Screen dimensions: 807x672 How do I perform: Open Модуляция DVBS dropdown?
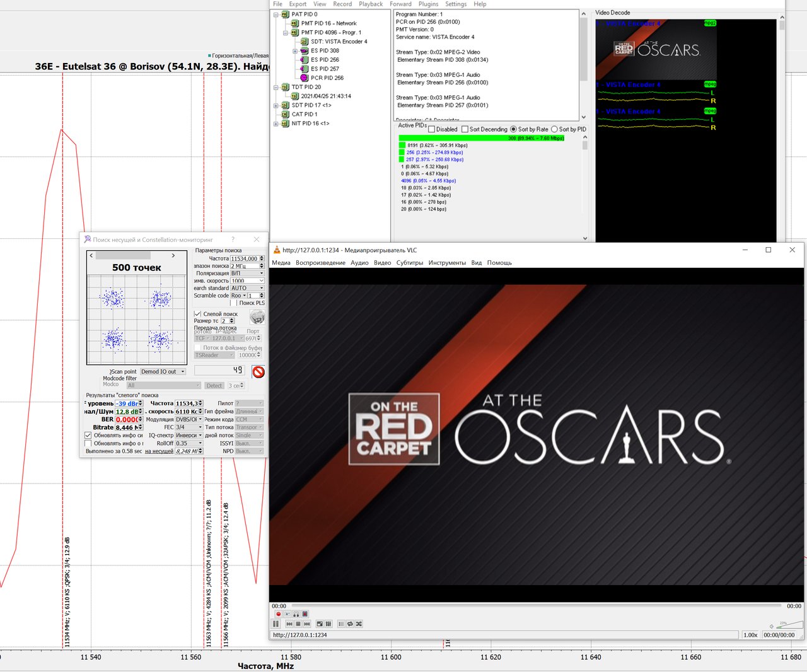(x=189, y=419)
